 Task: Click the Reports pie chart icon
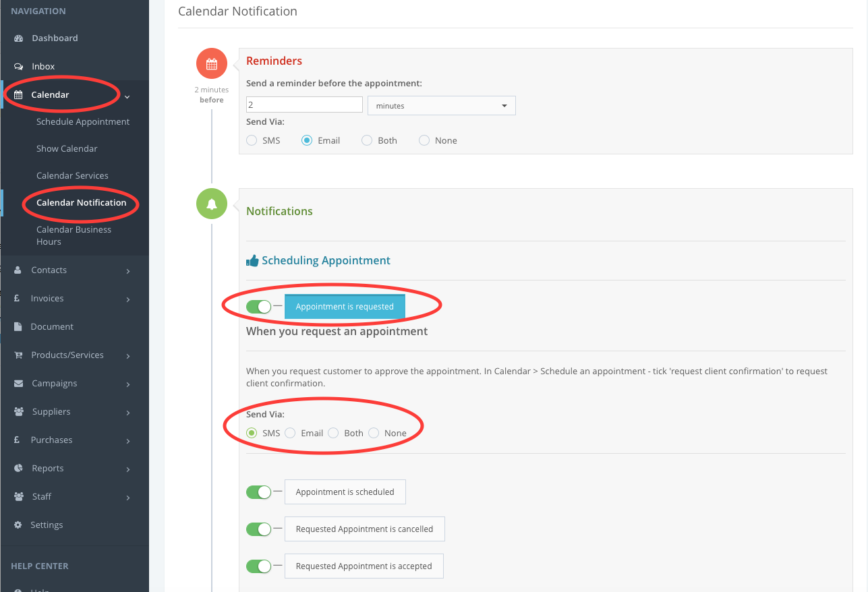(x=19, y=469)
